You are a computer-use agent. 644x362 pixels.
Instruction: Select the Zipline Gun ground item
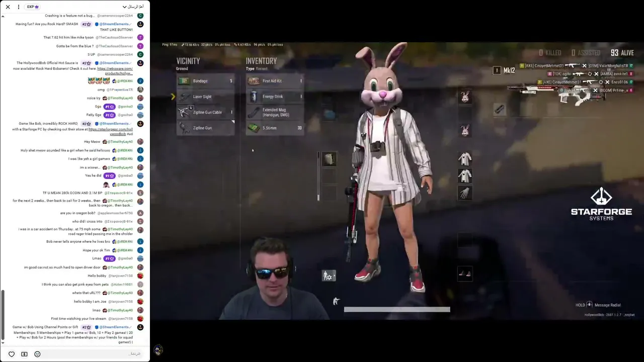tap(205, 128)
